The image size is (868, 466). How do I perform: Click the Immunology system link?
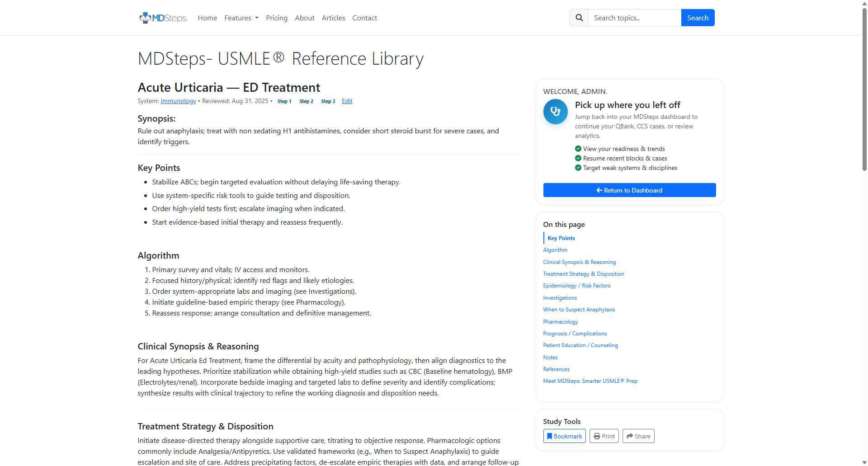point(178,101)
